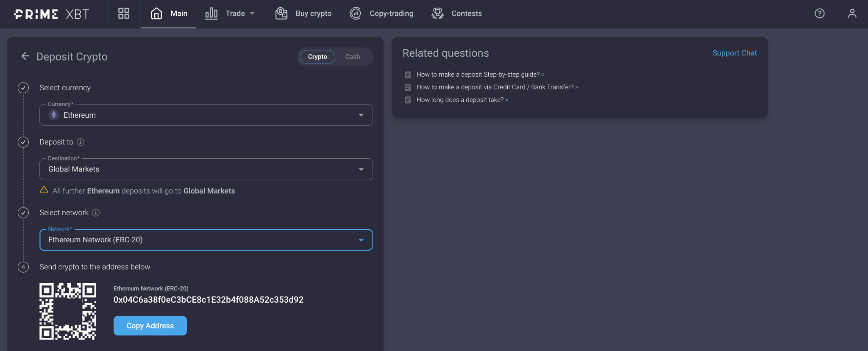The image size is (868, 351).
Task: Switch deposit type to Crypto
Action: 317,57
